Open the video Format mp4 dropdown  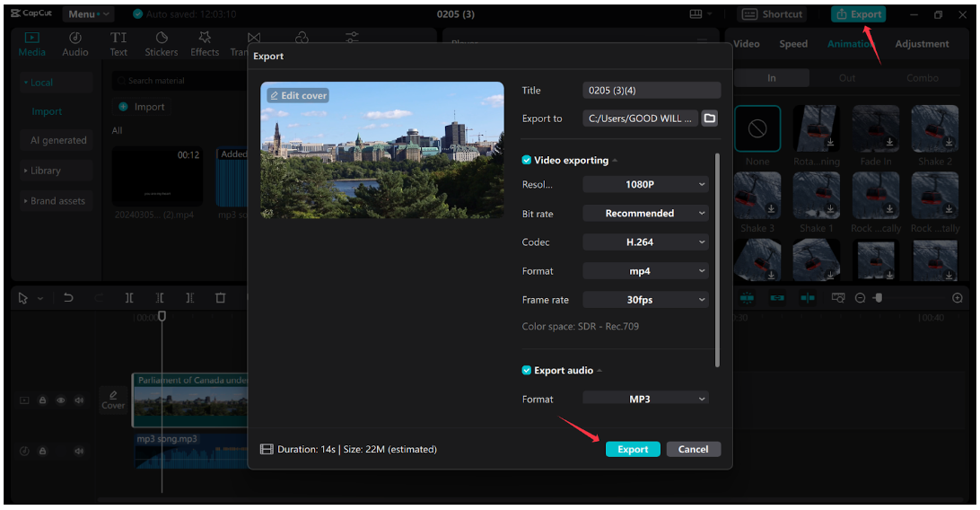645,270
